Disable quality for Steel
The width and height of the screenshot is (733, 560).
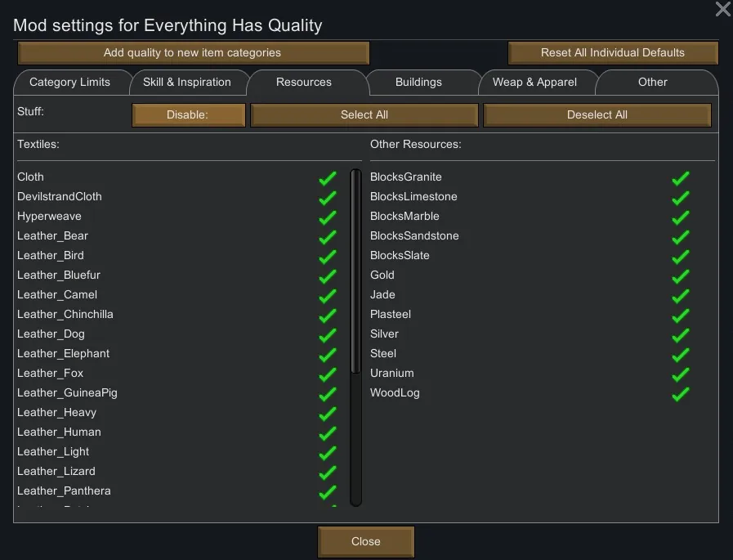pyautogui.click(x=681, y=354)
